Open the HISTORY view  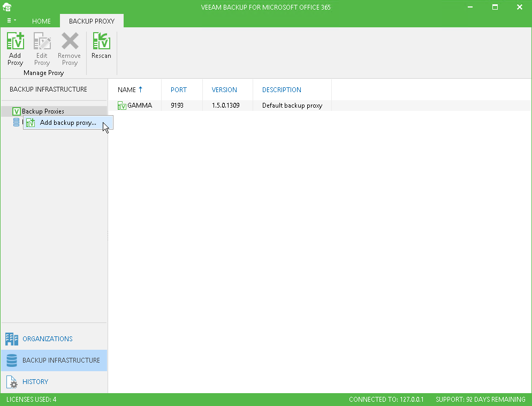pyautogui.click(x=54, y=381)
